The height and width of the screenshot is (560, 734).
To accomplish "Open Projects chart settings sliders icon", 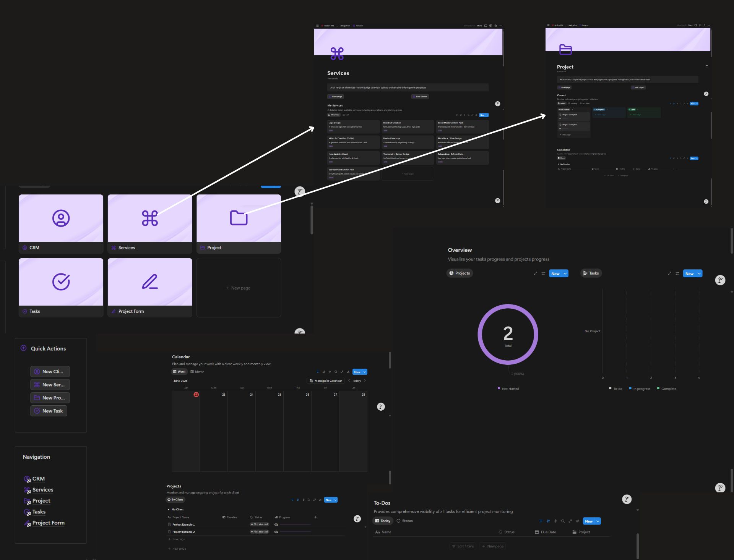I will click(543, 274).
